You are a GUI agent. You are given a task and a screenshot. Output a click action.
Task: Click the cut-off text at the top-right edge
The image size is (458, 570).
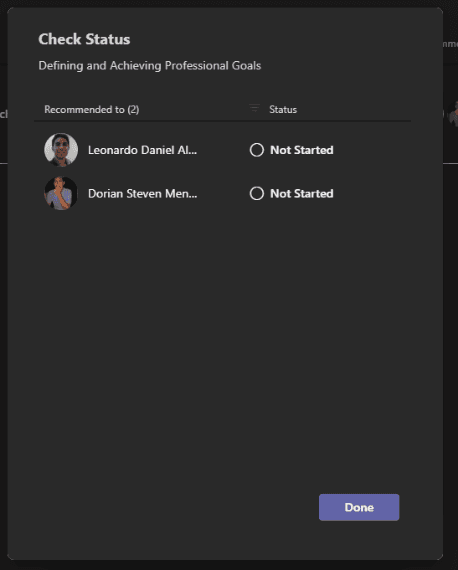450,44
